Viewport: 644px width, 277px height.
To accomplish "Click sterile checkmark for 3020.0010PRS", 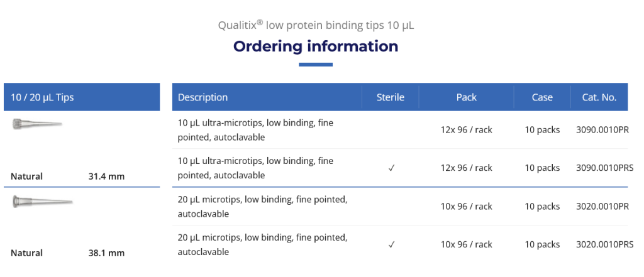I will [x=391, y=244].
